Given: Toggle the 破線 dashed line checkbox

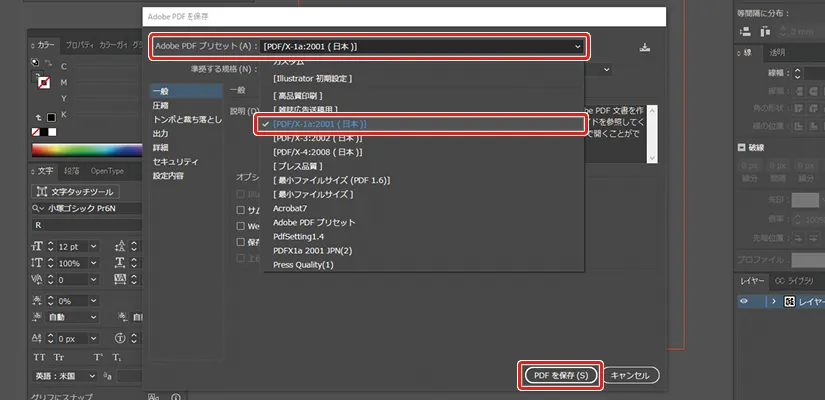Looking at the screenshot, I should [742, 148].
